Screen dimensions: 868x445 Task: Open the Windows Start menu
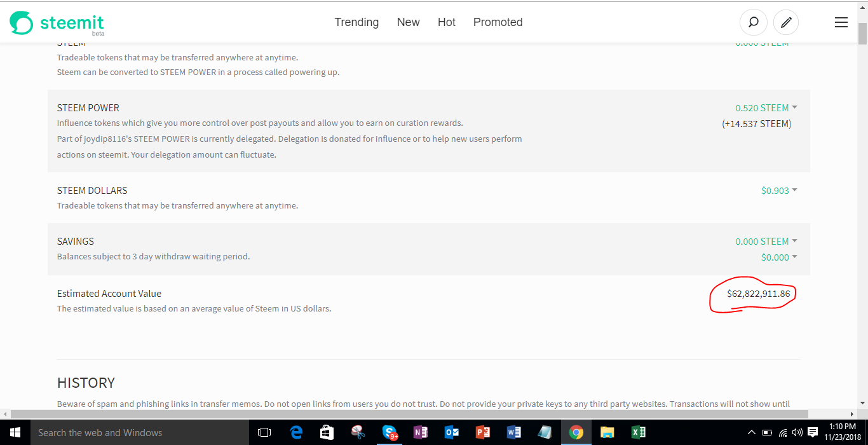[x=15, y=433]
